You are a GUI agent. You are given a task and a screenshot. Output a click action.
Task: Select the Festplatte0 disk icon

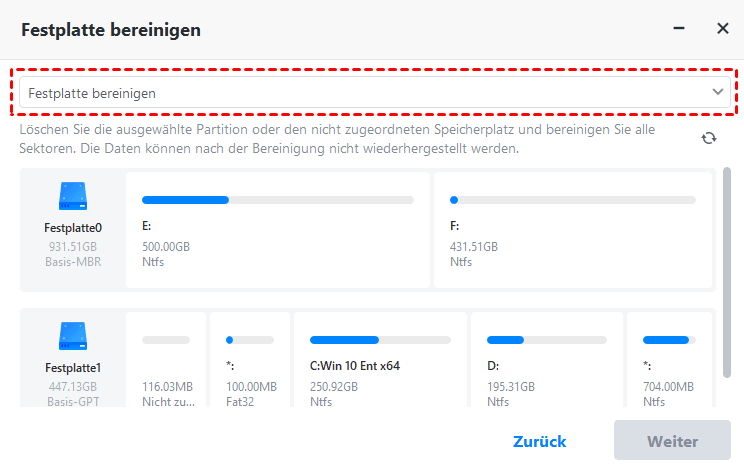click(x=74, y=195)
